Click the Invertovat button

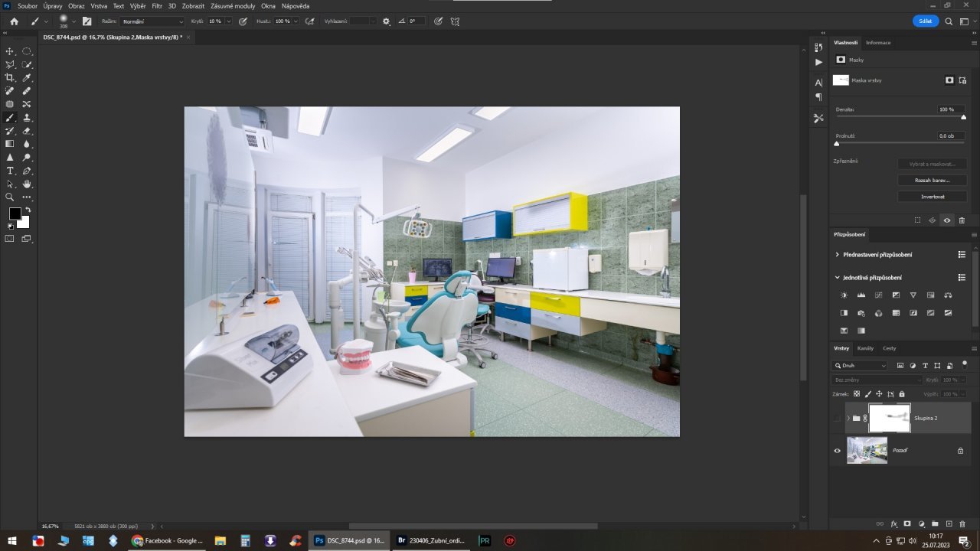932,197
